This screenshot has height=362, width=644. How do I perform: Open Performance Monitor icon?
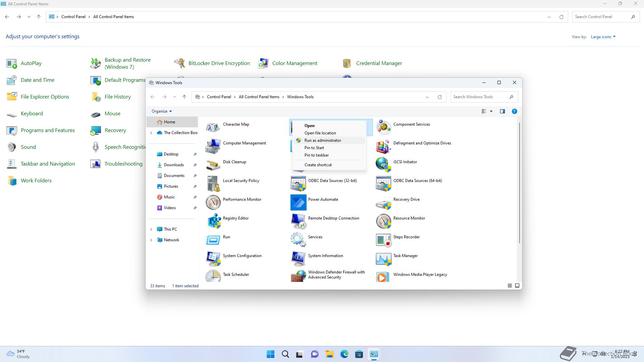213,202
